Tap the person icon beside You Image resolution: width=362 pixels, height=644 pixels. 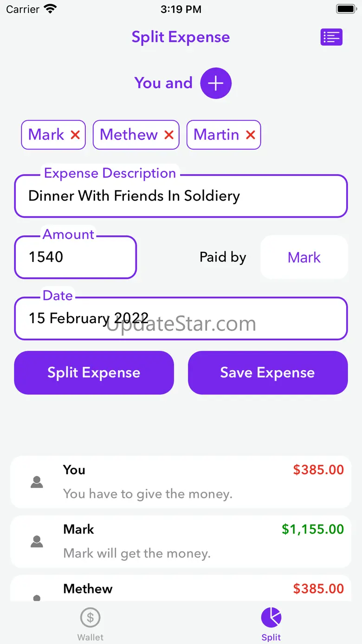click(x=37, y=482)
